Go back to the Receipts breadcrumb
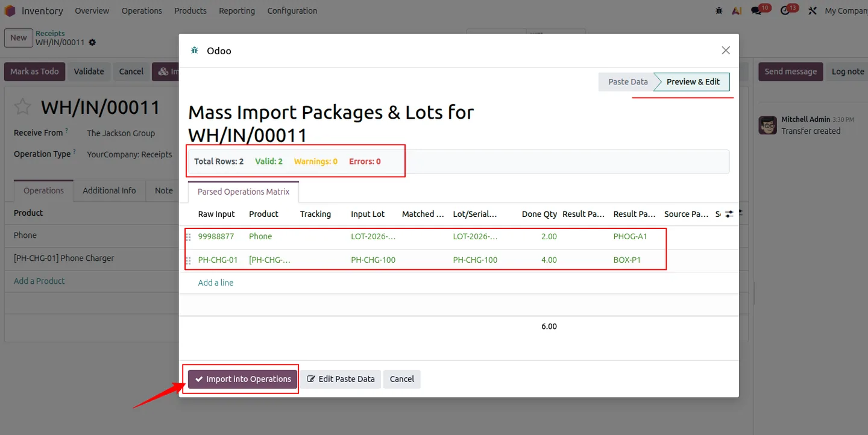Image resolution: width=868 pixels, height=435 pixels. (x=50, y=33)
